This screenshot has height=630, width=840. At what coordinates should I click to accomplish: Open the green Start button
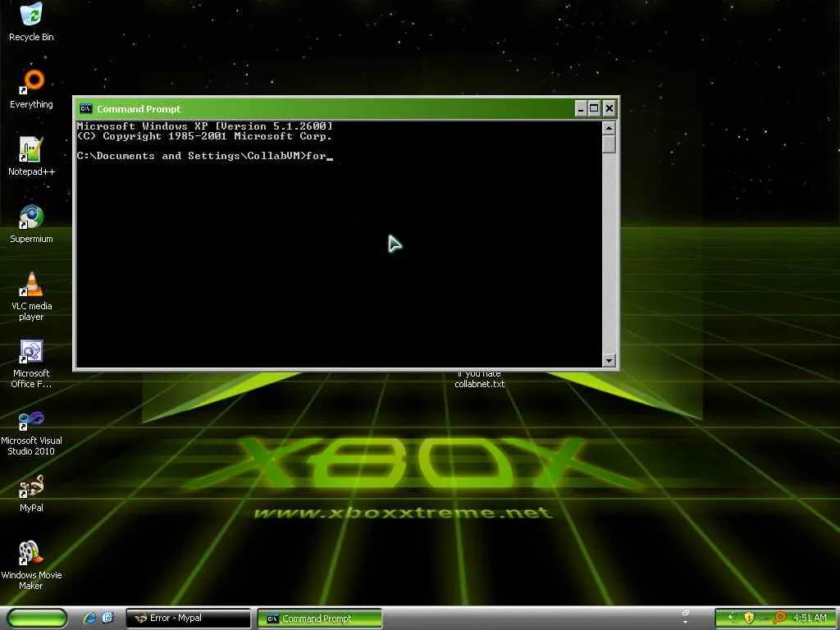pos(37,618)
